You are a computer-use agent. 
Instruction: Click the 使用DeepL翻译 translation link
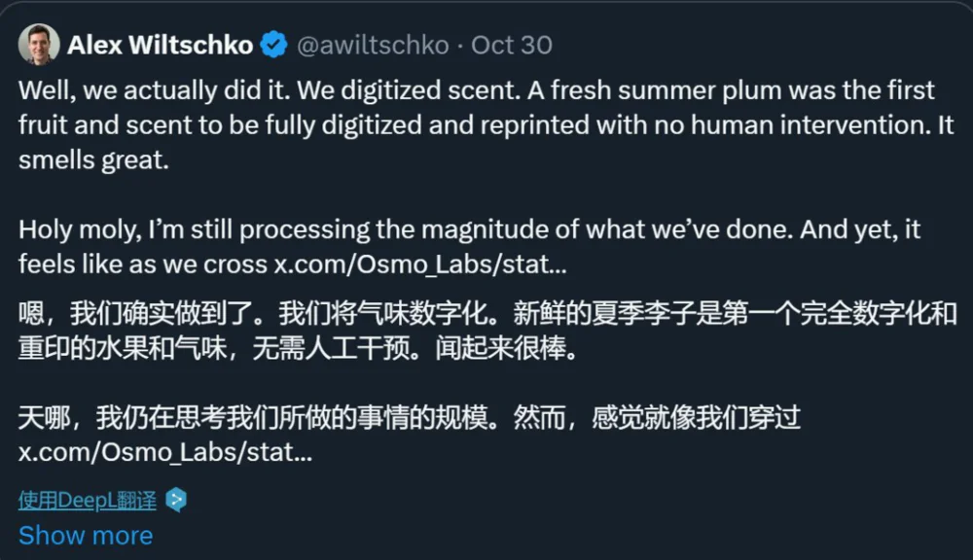pos(86,499)
